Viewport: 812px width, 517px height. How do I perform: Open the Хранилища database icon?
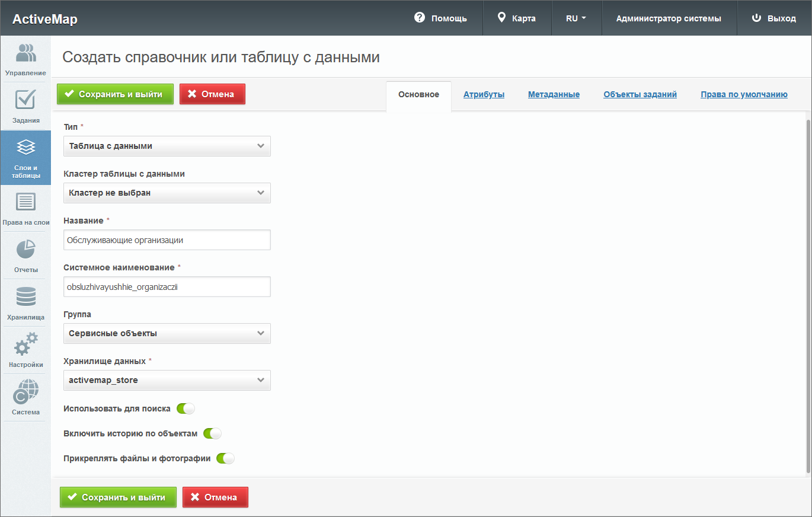pos(25,302)
